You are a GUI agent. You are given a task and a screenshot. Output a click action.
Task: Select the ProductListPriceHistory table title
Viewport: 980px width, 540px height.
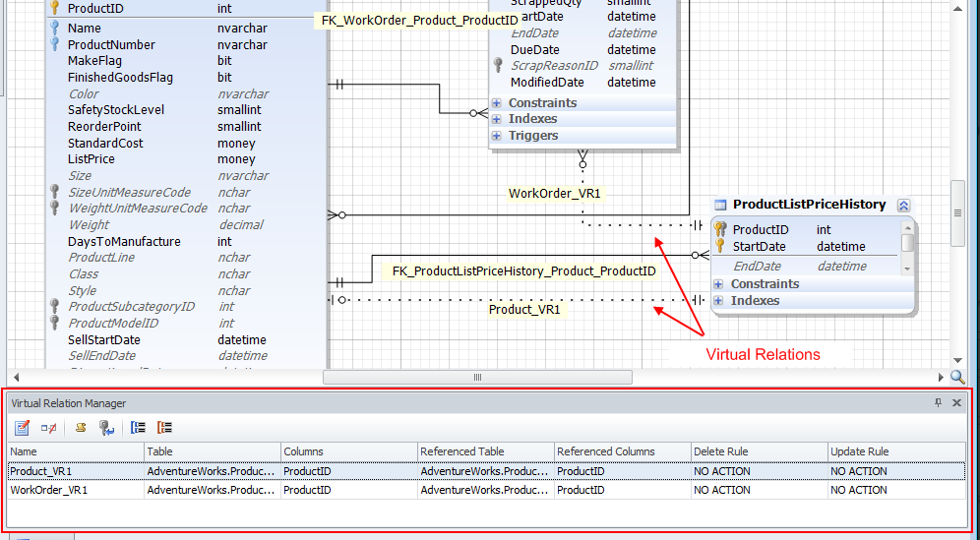pos(810,205)
